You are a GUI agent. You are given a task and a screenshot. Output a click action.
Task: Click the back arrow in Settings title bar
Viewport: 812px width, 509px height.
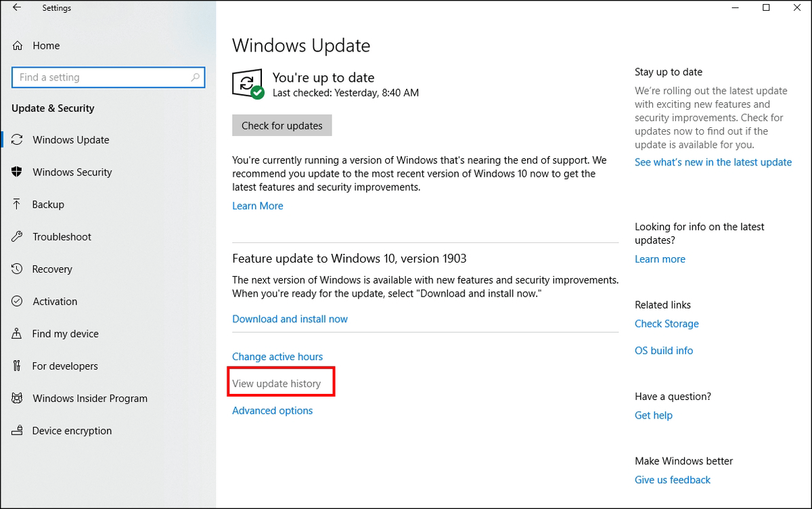(17, 8)
